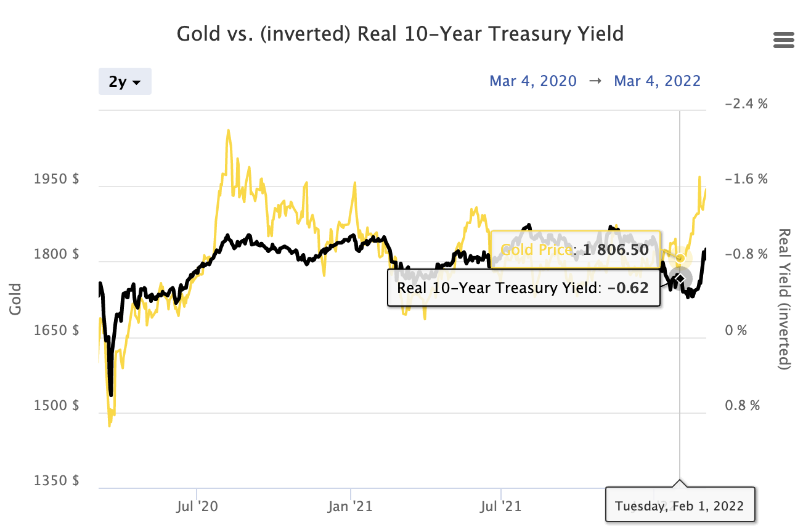Expand the 2y time range dropdown
Image resolution: width=811 pixels, height=532 pixels.
125,82
